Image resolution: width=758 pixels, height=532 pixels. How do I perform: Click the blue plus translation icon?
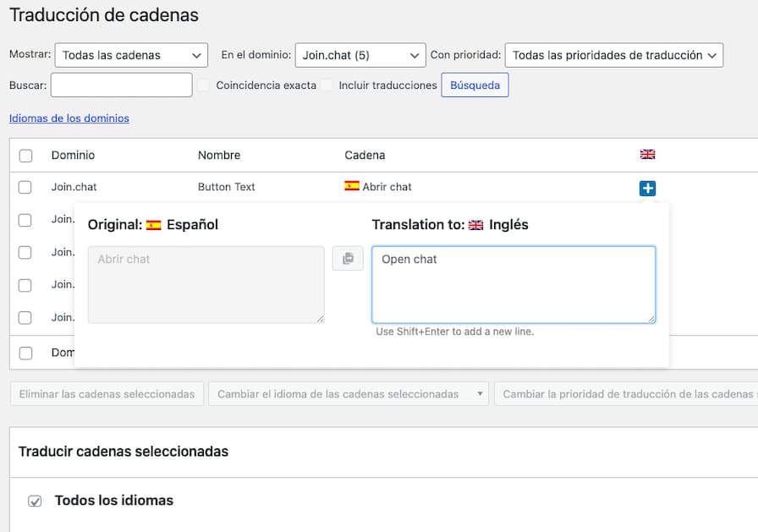647,188
